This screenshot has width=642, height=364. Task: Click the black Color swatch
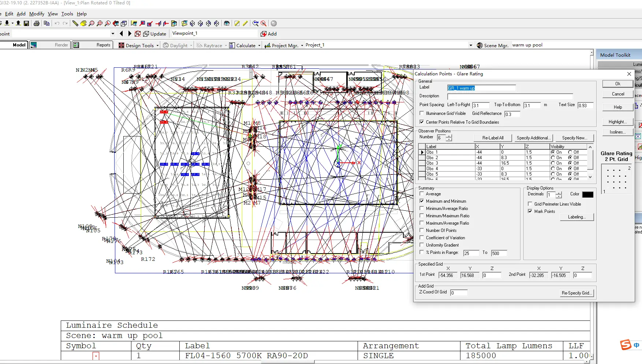coord(587,195)
